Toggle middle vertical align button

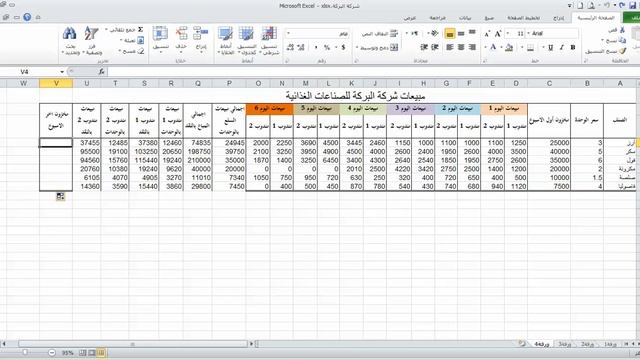click(461, 33)
